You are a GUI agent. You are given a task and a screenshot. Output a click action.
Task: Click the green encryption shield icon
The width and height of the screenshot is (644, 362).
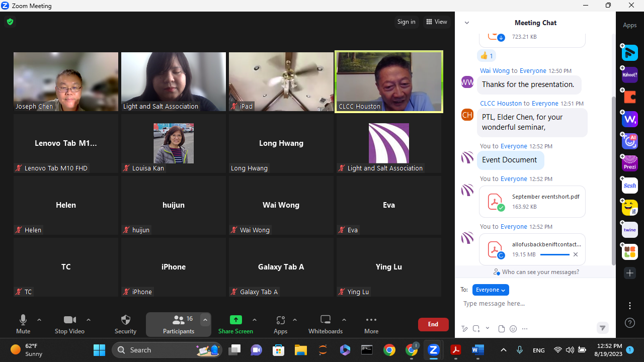click(x=10, y=22)
